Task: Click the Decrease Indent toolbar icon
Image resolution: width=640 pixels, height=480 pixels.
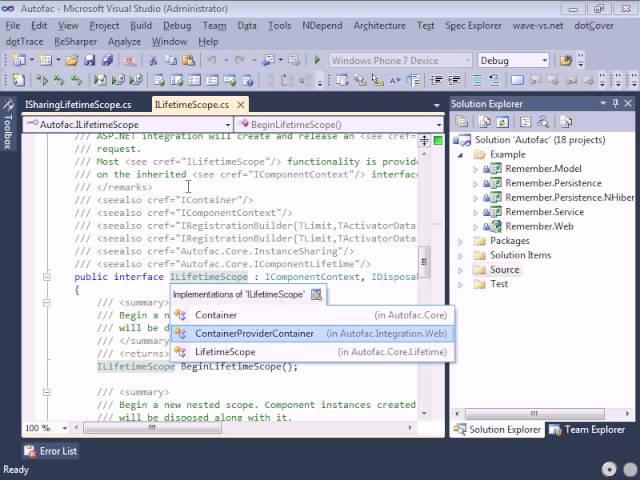Action: point(436,80)
